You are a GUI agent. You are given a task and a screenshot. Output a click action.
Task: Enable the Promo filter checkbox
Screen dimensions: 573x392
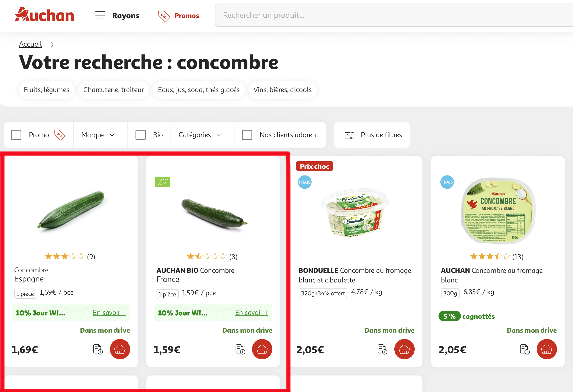click(x=16, y=135)
